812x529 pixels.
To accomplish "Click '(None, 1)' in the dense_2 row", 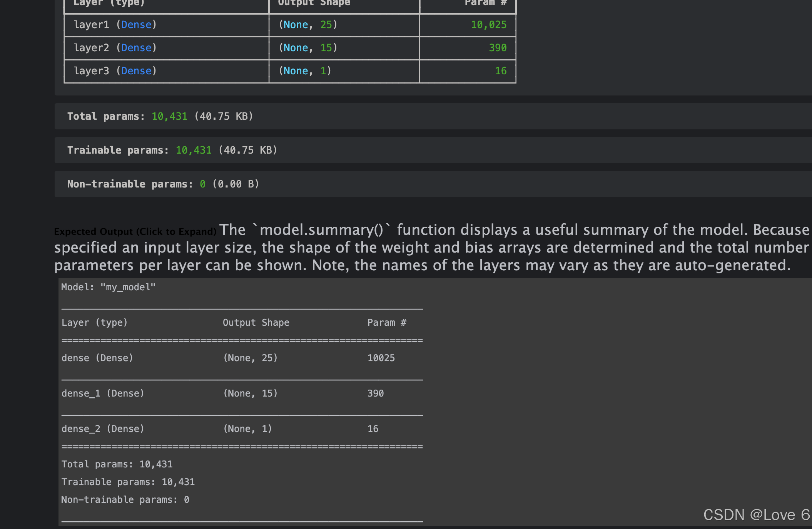I will pos(247,429).
